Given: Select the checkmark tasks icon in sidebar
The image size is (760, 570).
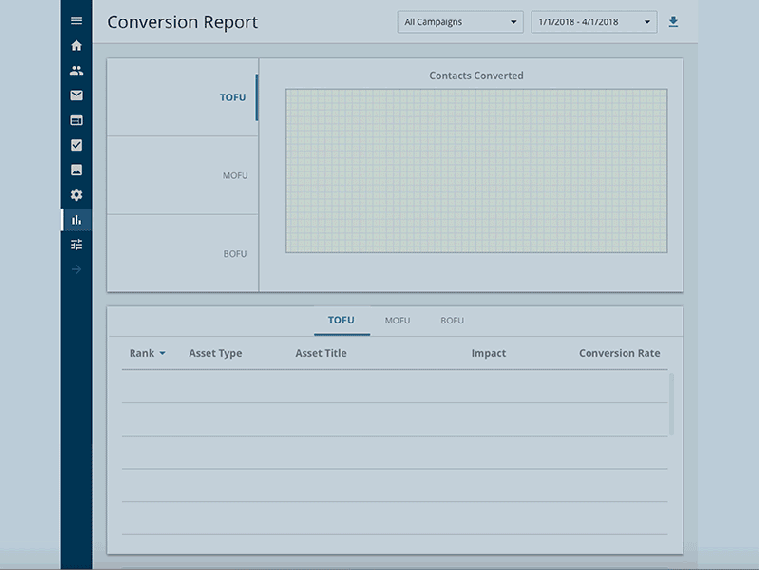Looking at the screenshot, I should [77, 145].
